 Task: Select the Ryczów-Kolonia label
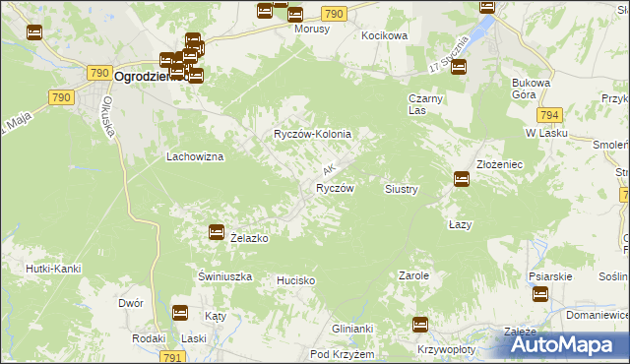[313, 134]
